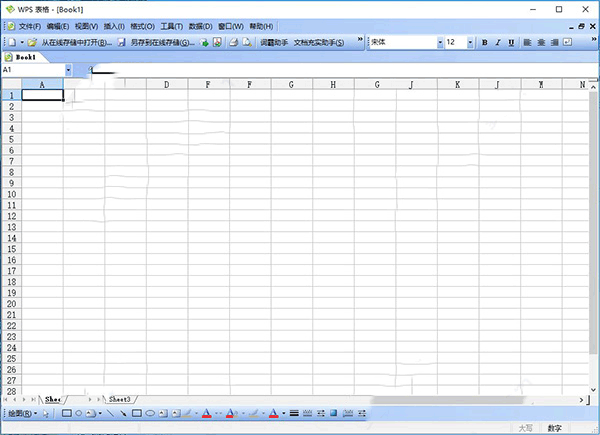Select column header H
Image resolution: width=600 pixels, height=435 pixels.
(x=333, y=85)
